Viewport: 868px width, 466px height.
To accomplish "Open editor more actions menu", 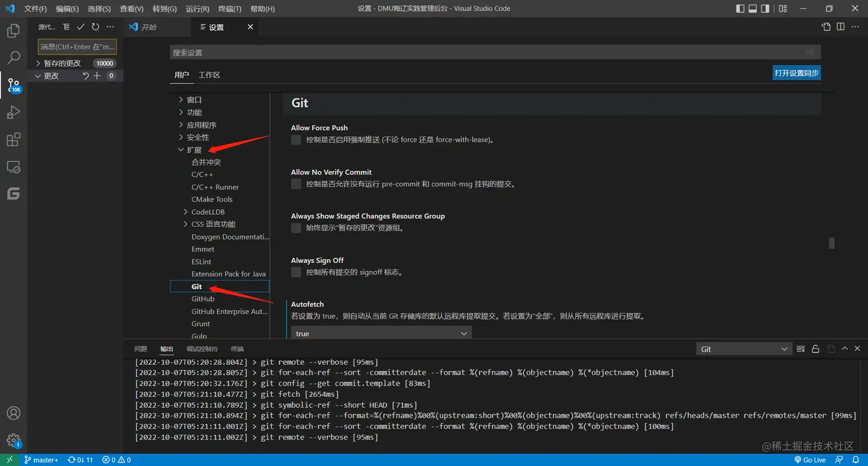I will click(855, 27).
